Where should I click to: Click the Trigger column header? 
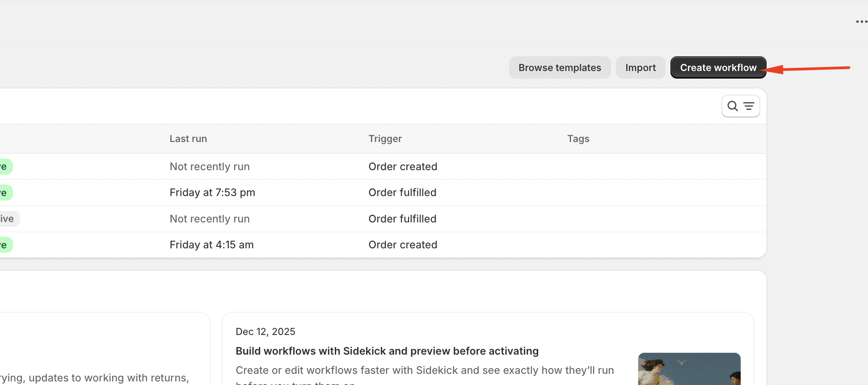[x=385, y=139]
